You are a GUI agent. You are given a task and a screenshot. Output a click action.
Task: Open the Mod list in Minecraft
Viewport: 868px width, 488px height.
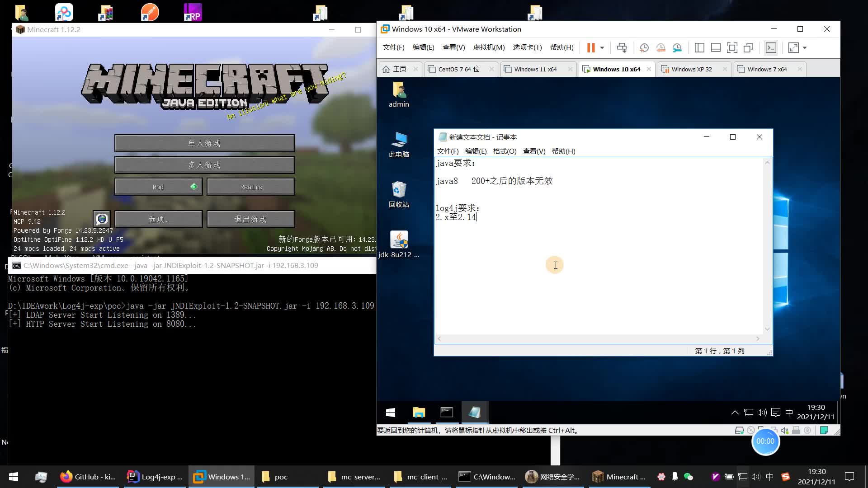158,187
